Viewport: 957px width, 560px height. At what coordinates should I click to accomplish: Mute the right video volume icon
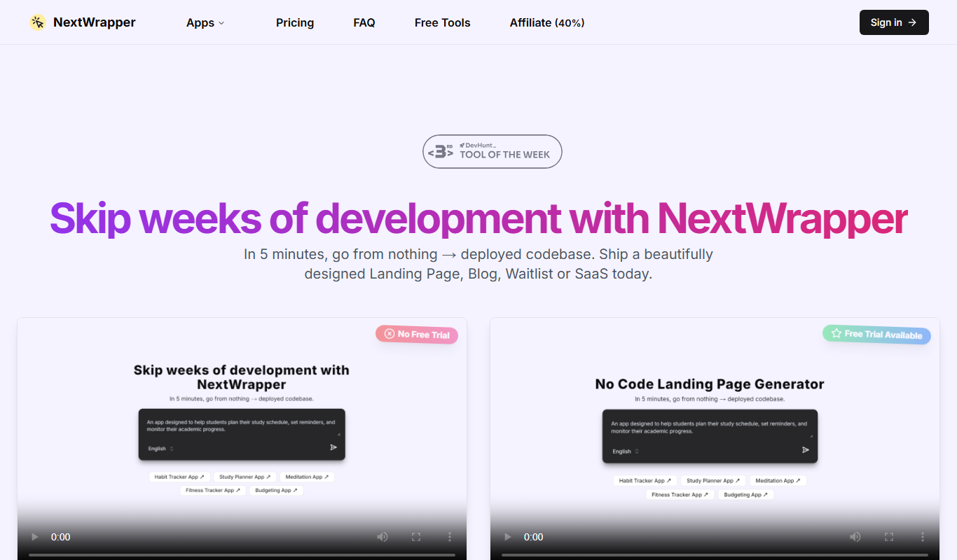click(x=855, y=537)
